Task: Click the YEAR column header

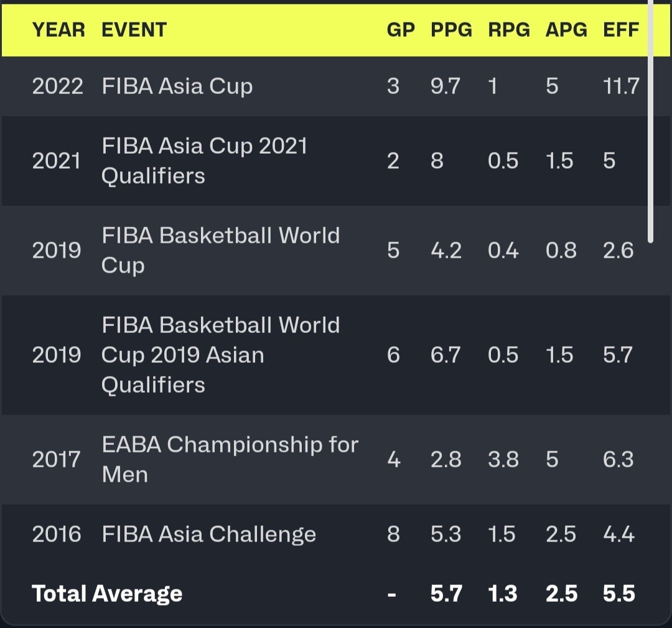Action: tap(58, 30)
